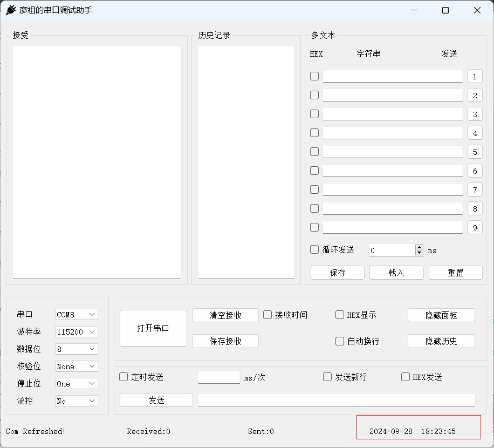Viewport: 494px width, 448px height.
Task: Decrease the loop send interval with down arrow
Action: (419, 253)
